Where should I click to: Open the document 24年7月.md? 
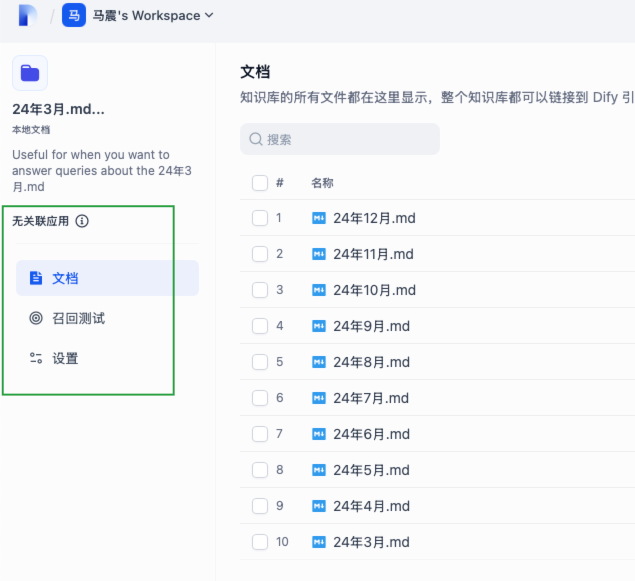(x=371, y=398)
